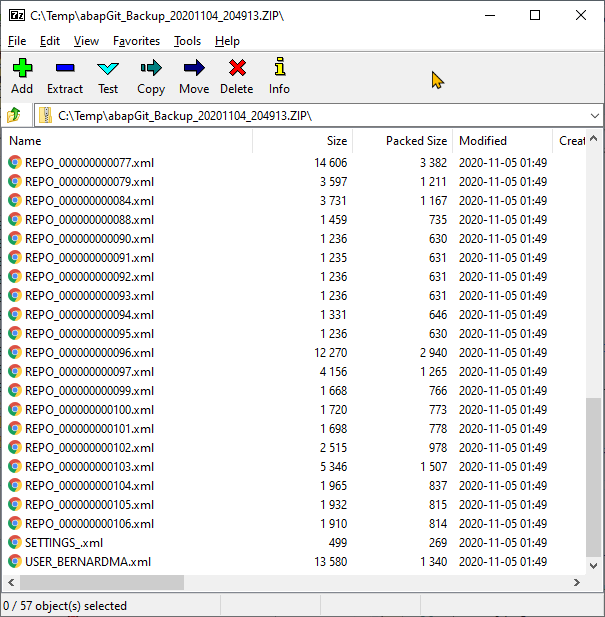This screenshot has width=605, height=617.
Task: Click the size value 499
Action: click(338, 543)
